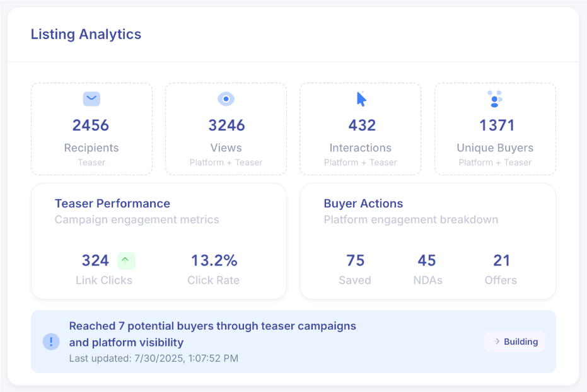
Task: Select the Saved count under Buyer Actions
Action: coord(355,260)
